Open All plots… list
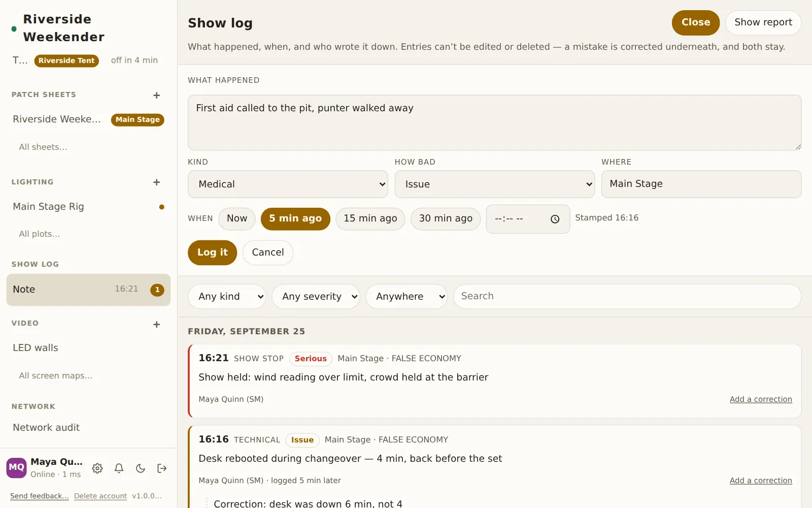812x508 pixels. click(40, 234)
